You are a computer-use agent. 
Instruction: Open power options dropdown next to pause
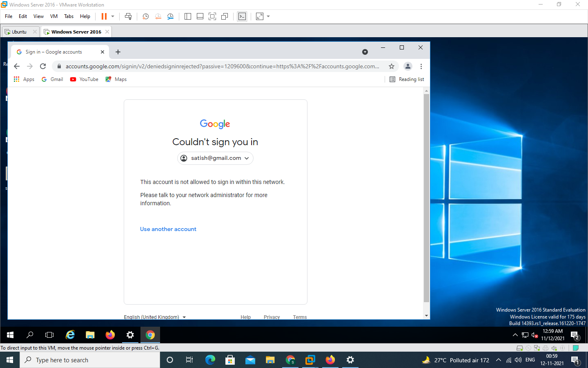(x=113, y=16)
